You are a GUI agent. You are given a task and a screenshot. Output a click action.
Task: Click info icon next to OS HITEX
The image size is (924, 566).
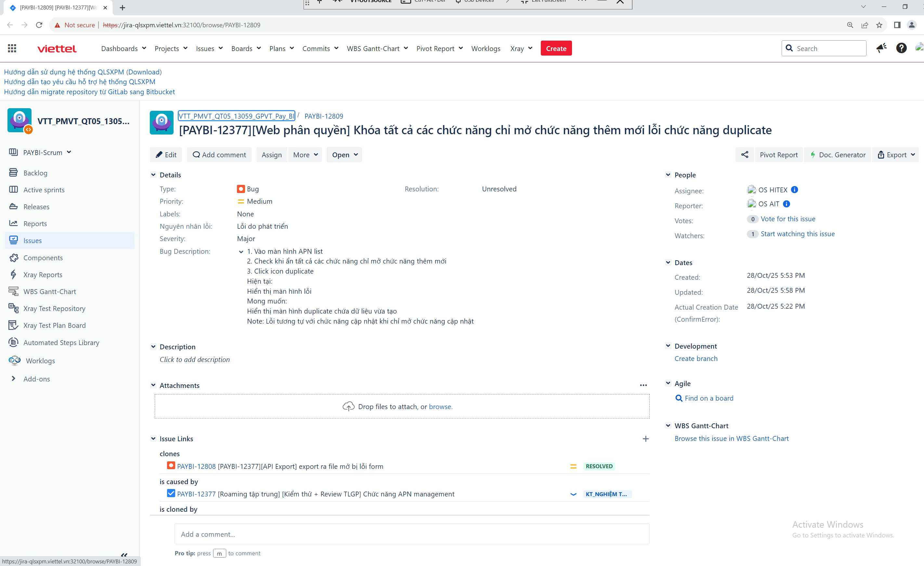coord(794,190)
